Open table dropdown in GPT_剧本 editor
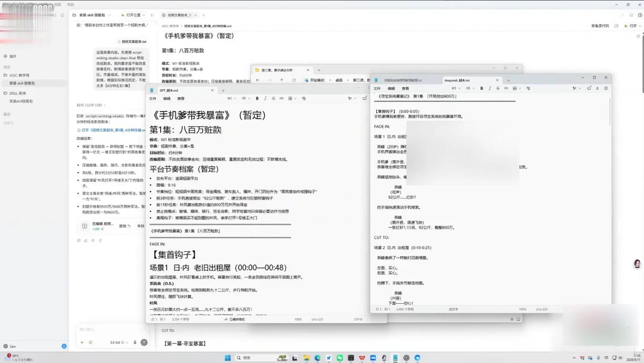The width and height of the screenshot is (644, 363). pos(292,98)
